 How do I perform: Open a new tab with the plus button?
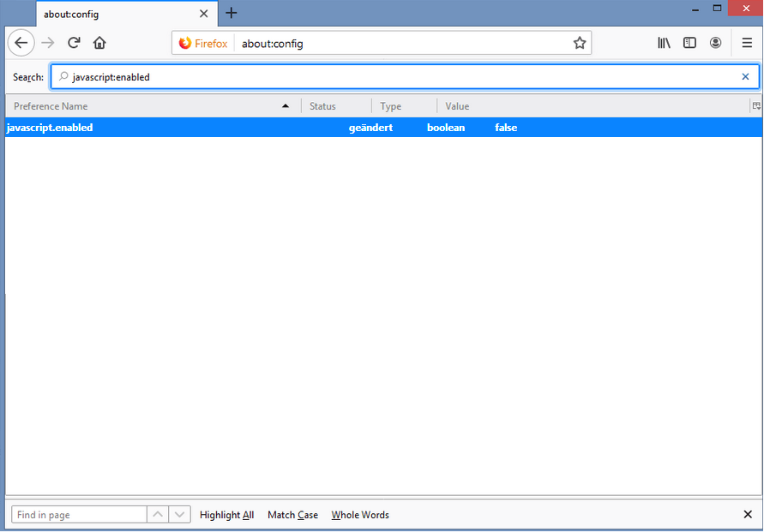click(231, 14)
